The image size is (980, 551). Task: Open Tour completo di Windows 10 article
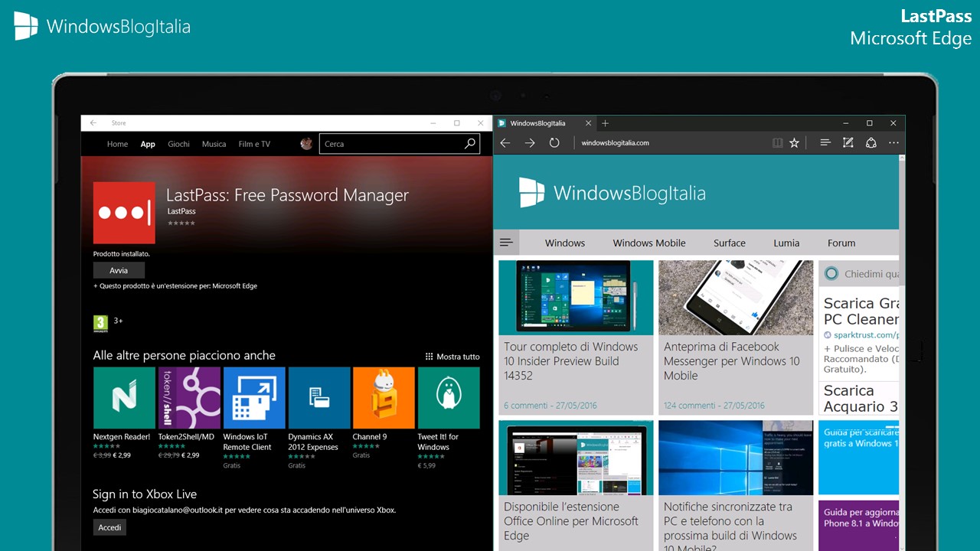point(571,361)
